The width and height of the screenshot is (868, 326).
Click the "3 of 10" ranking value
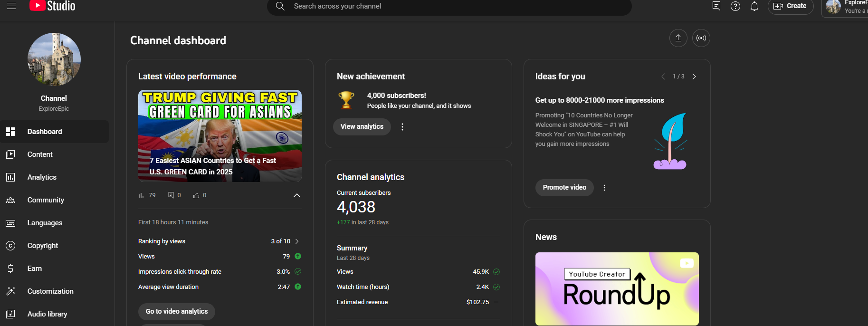pyautogui.click(x=281, y=241)
